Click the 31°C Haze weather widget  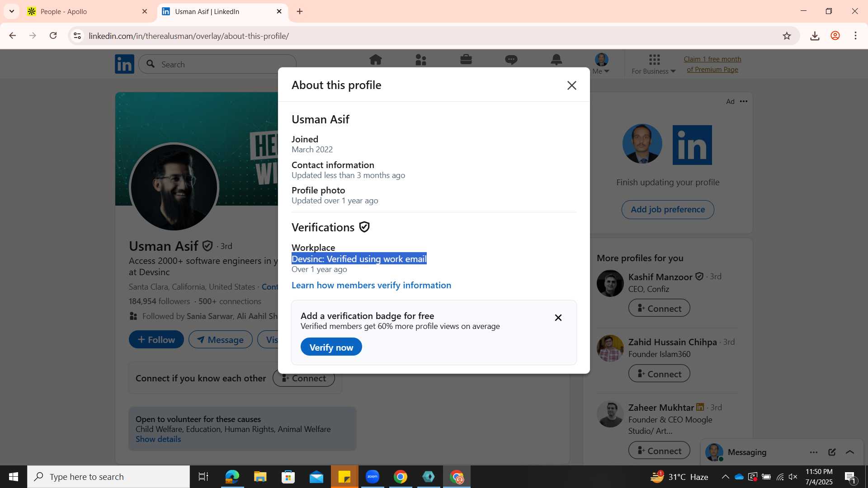tap(679, 477)
